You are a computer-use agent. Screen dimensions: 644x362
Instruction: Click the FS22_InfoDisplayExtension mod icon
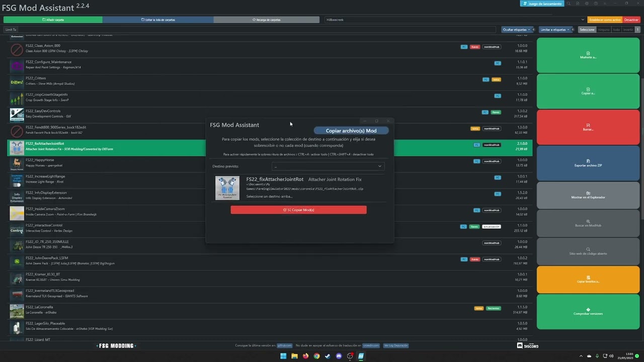click(17, 197)
